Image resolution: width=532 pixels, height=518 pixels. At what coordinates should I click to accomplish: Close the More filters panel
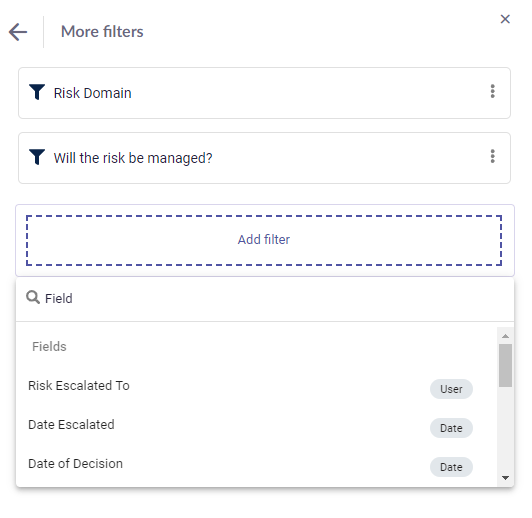505,19
